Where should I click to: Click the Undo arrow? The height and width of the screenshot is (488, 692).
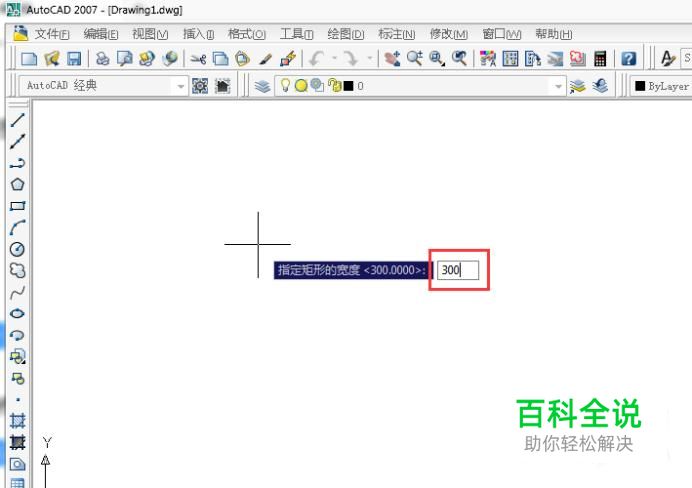(x=316, y=58)
